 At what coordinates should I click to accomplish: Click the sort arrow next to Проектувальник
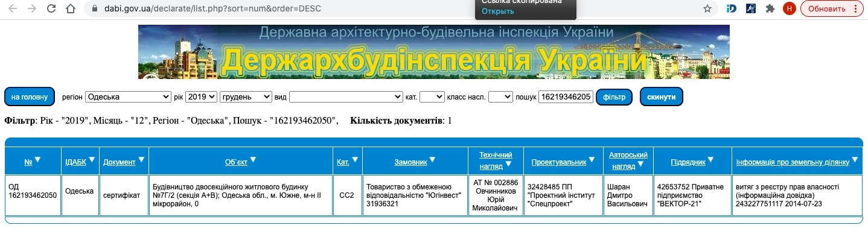tap(591, 160)
